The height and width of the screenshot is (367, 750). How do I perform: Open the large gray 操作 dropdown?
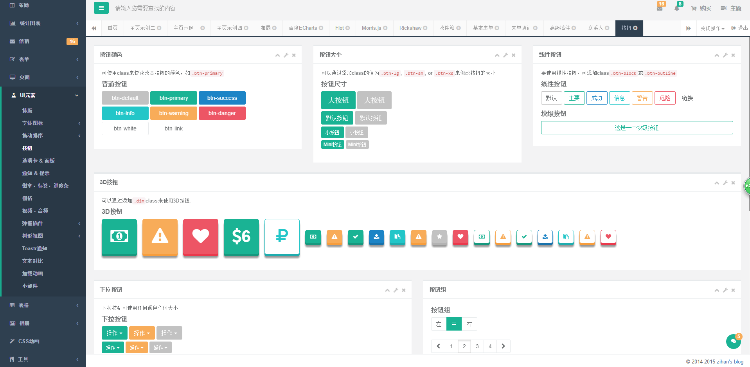(x=169, y=333)
